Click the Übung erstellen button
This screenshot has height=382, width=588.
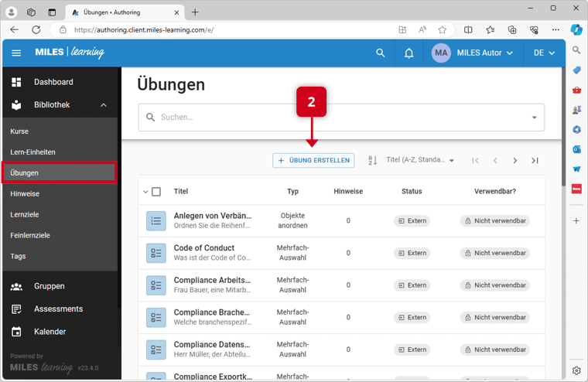tap(313, 160)
